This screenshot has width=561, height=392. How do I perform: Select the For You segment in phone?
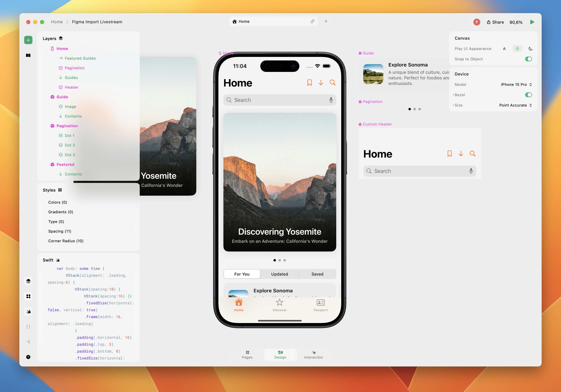pyautogui.click(x=242, y=274)
